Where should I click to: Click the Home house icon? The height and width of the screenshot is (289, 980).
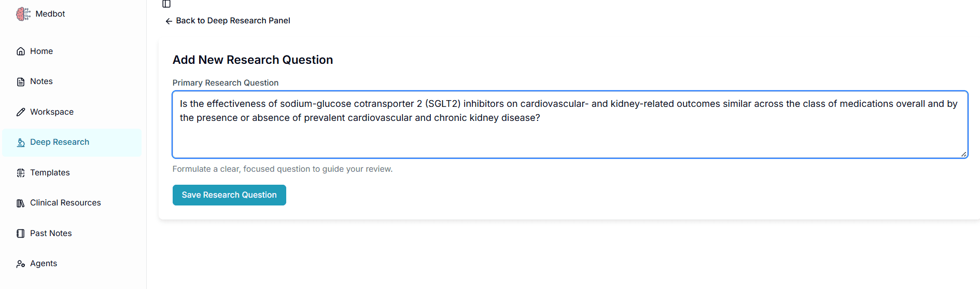coord(21,51)
